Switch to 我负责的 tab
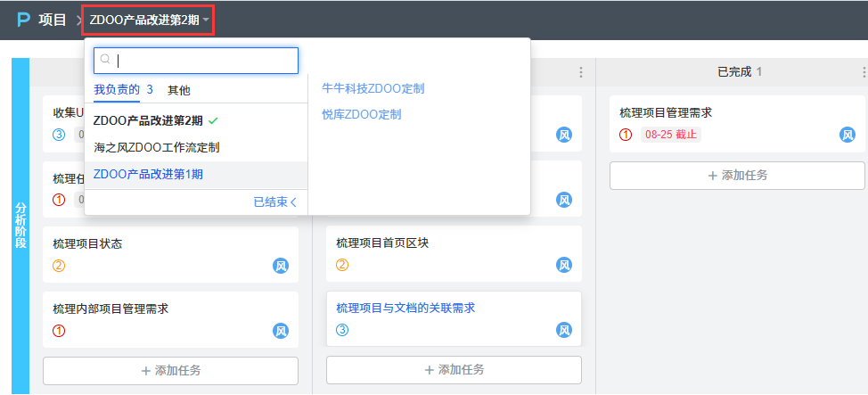 pyautogui.click(x=117, y=90)
